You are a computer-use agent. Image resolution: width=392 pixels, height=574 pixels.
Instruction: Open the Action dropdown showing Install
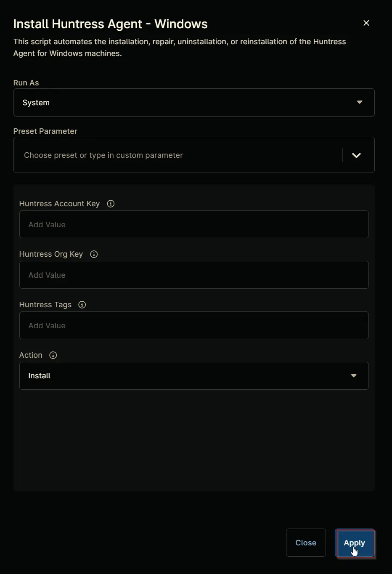pos(194,376)
